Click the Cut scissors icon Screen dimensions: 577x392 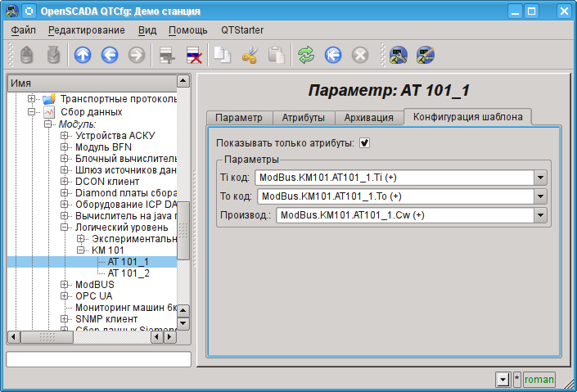250,55
